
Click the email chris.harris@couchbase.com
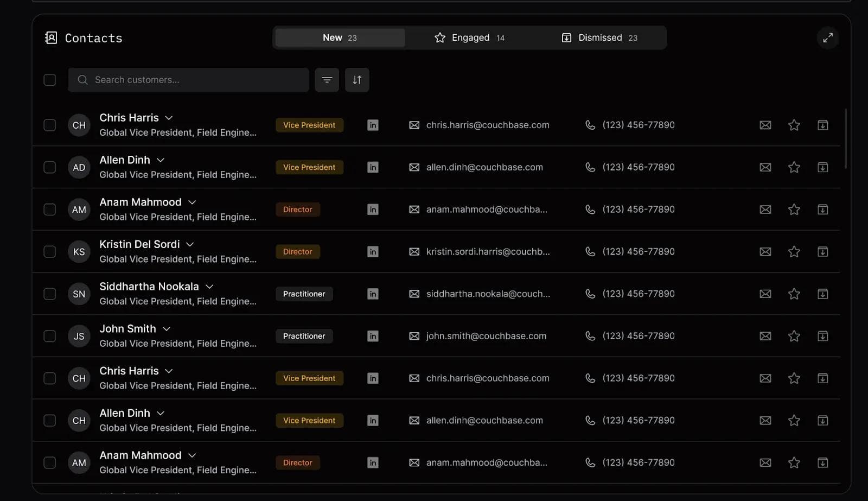coord(487,125)
